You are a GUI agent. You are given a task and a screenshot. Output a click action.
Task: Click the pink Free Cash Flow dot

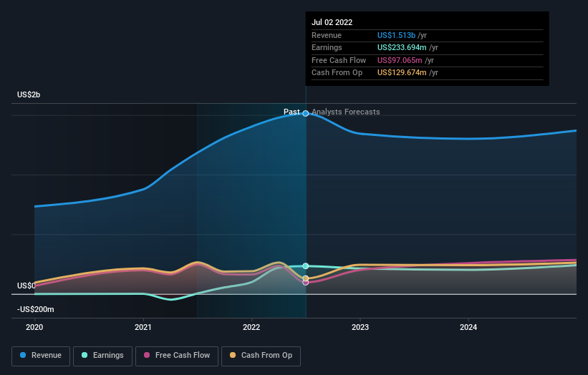tap(147, 355)
